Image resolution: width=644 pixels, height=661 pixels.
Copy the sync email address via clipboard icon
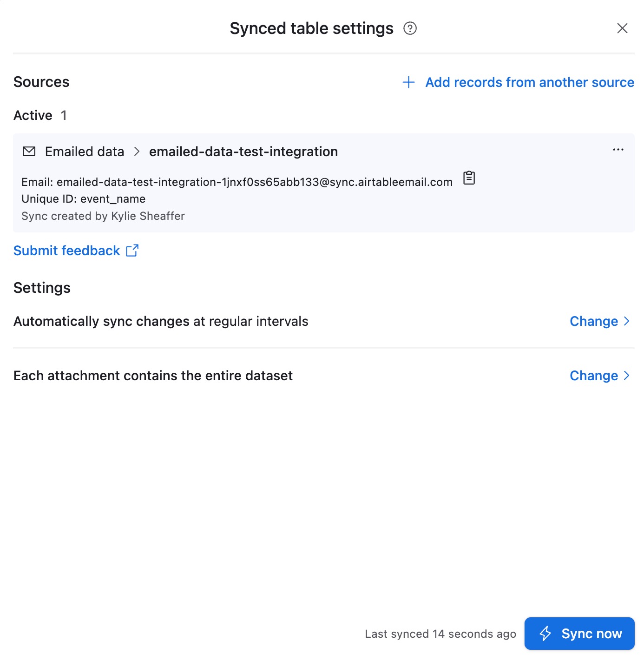click(469, 178)
